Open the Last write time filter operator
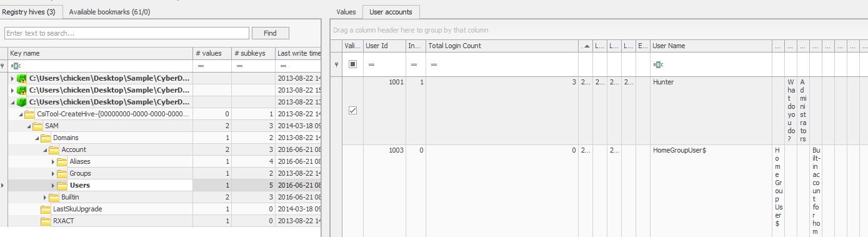The image size is (868, 237). (283, 66)
